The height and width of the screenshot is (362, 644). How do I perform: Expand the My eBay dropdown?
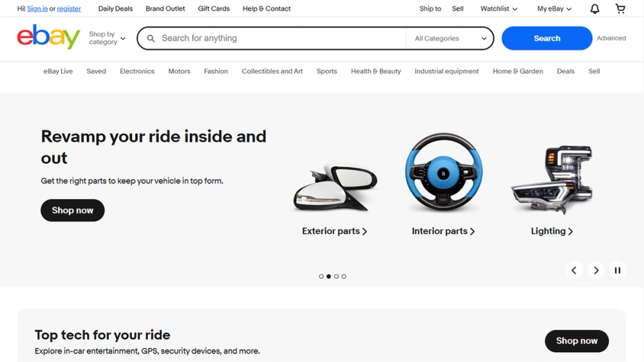click(x=554, y=8)
